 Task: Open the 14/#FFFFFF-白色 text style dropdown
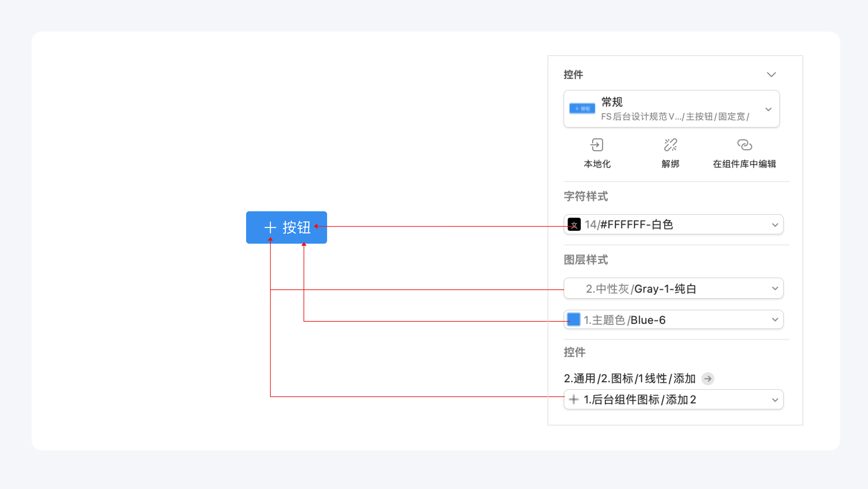[673, 224]
